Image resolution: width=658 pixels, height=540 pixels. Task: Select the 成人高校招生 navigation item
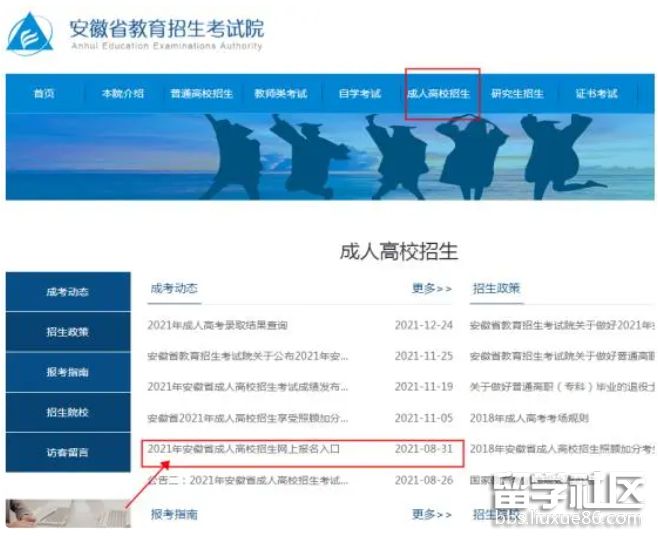438,94
